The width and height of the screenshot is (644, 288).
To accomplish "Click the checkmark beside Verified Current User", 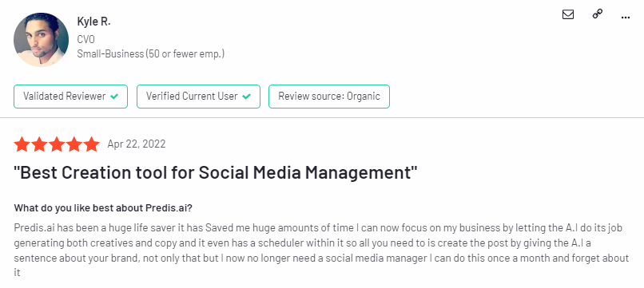I will coord(246,97).
